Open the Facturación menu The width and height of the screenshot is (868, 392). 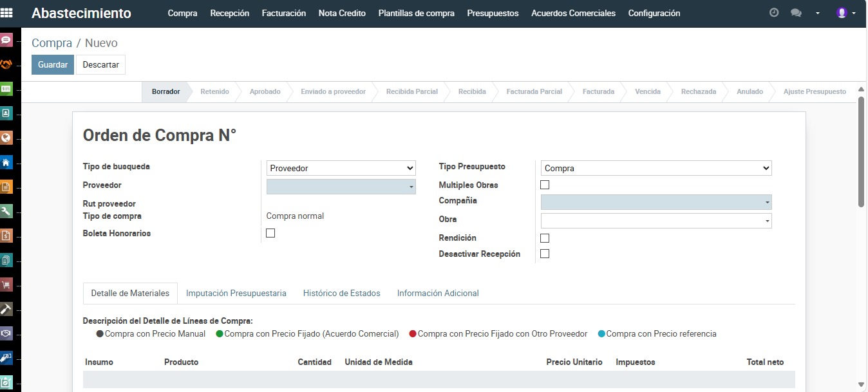click(x=283, y=13)
